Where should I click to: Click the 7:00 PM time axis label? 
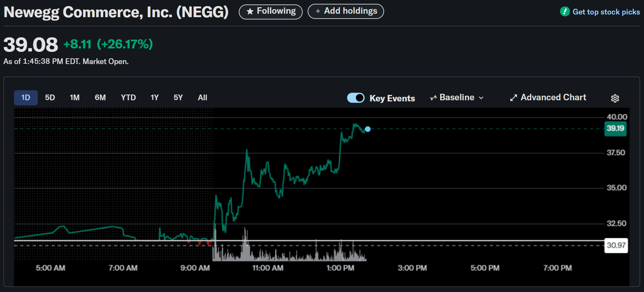tap(557, 268)
